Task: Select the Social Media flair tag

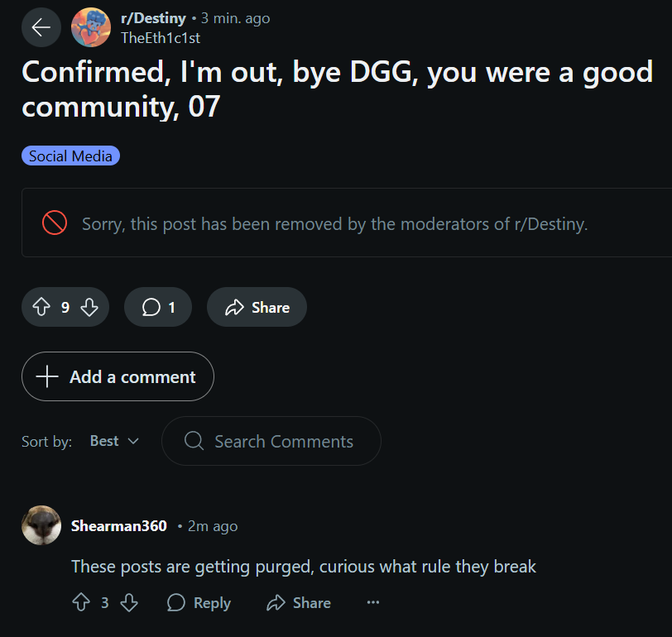Action: pos(70,156)
